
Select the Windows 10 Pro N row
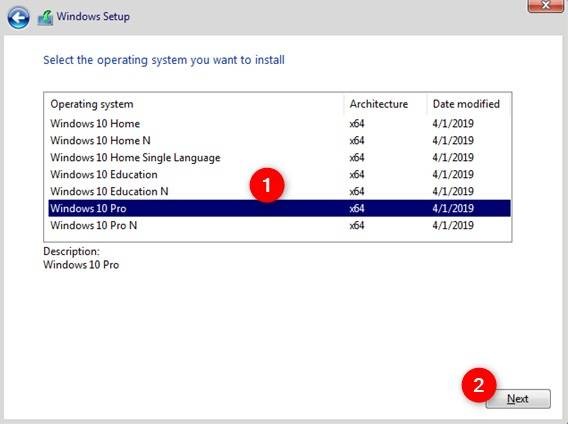[x=279, y=225]
